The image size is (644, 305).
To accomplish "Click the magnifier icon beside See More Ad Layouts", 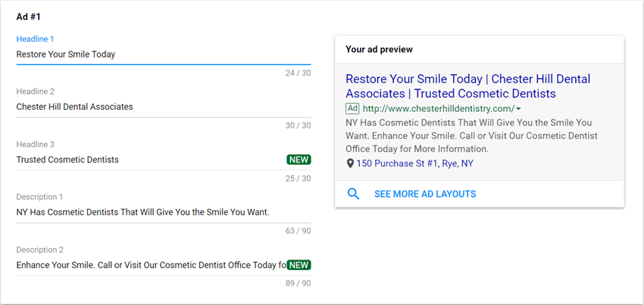I will pos(353,195).
